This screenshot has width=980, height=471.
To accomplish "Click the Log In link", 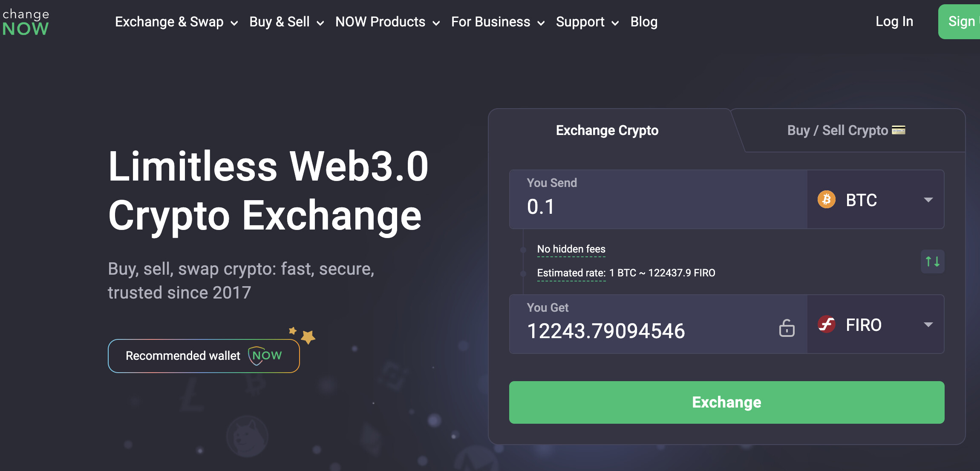I will tap(894, 21).
